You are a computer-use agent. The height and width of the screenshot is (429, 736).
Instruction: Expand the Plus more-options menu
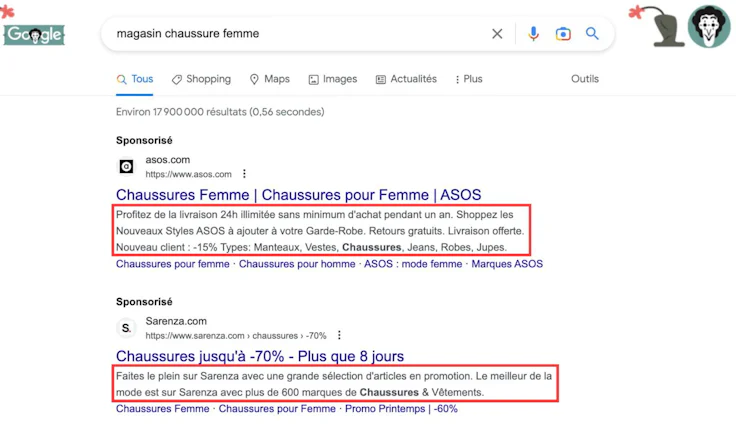click(x=468, y=79)
